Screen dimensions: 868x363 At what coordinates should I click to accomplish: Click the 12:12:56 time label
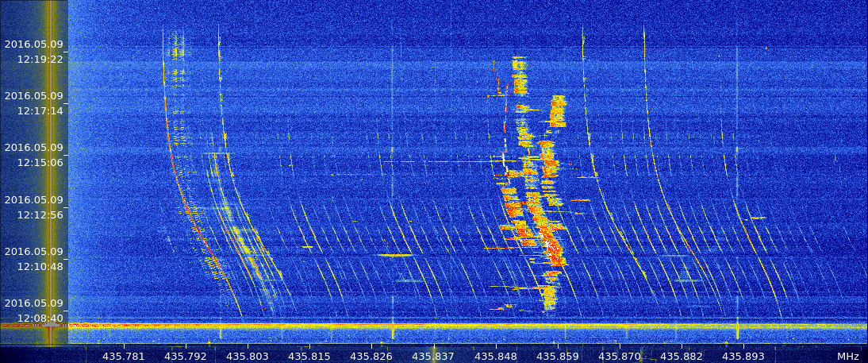coord(40,214)
